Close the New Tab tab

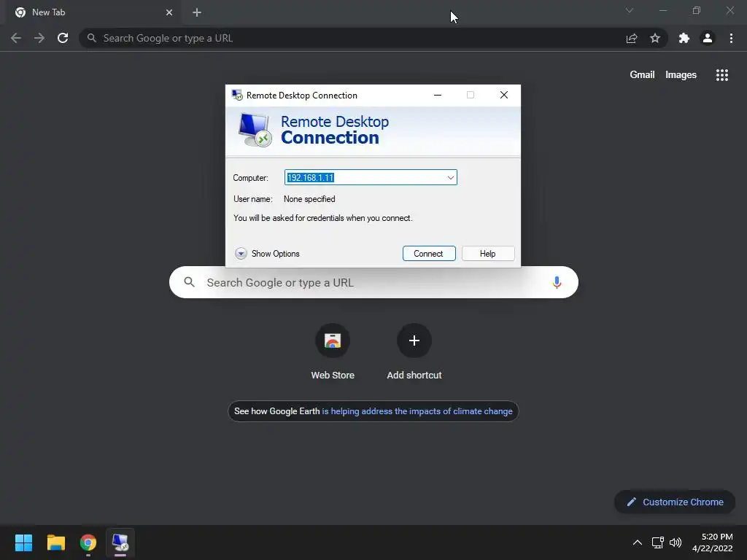[169, 12]
